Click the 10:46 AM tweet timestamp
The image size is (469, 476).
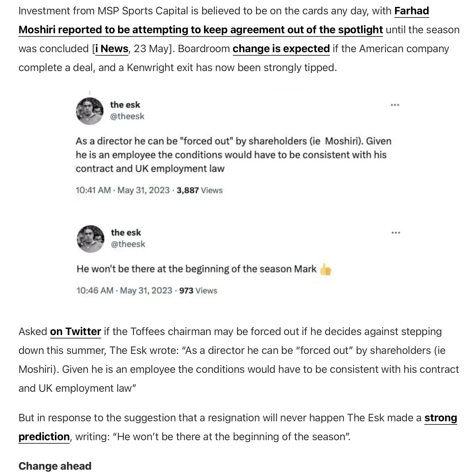[x=124, y=291]
